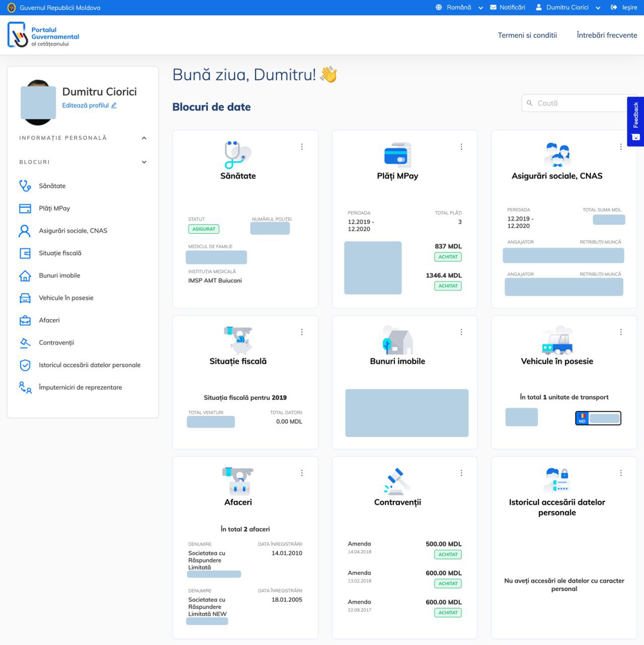Click the Bunuri imobile house illustration

pyautogui.click(x=397, y=340)
